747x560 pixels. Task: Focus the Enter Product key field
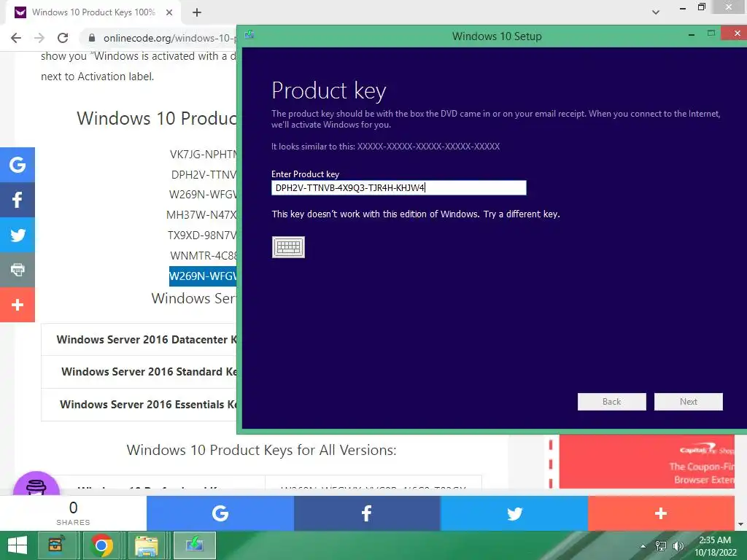click(399, 187)
